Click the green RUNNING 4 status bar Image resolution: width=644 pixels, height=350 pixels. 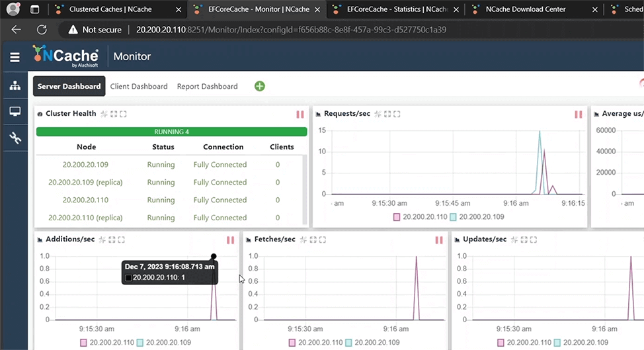coord(172,132)
